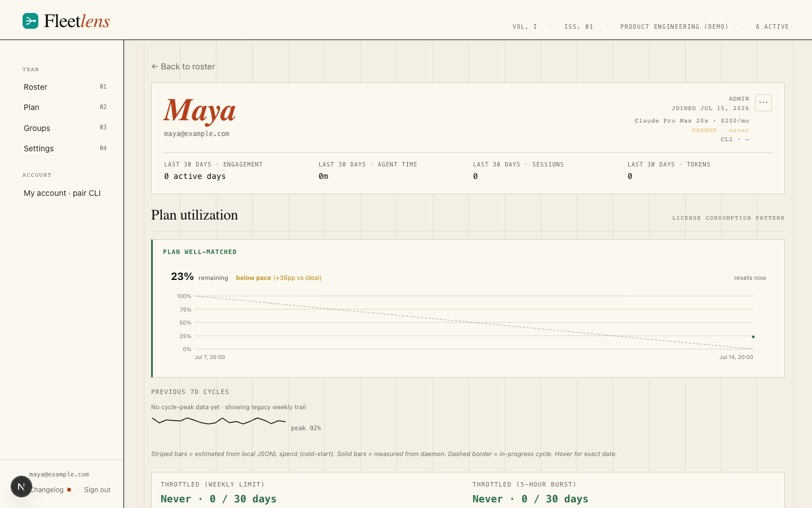Click the '0m' agent time value
This screenshot has width=812, height=508.
(x=324, y=176)
